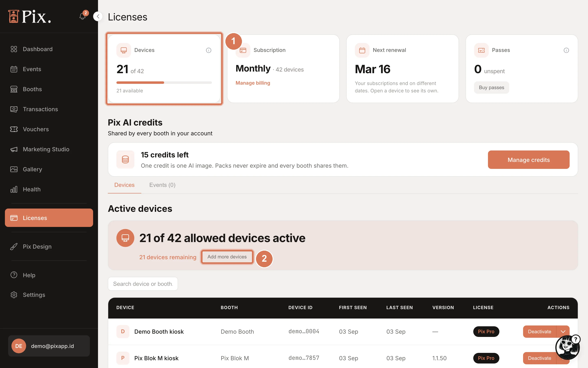Open Transactions in the sidebar

click(49, 109)
